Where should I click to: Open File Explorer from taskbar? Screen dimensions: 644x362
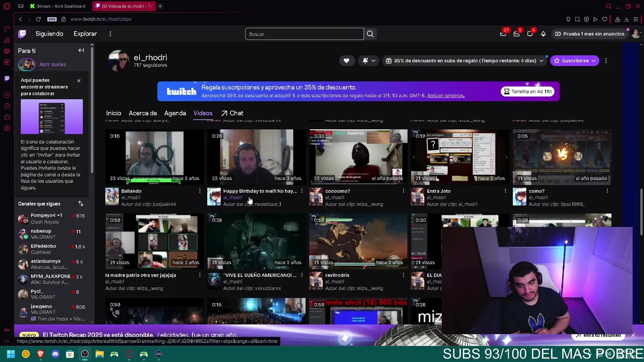(x=100, y=354)
